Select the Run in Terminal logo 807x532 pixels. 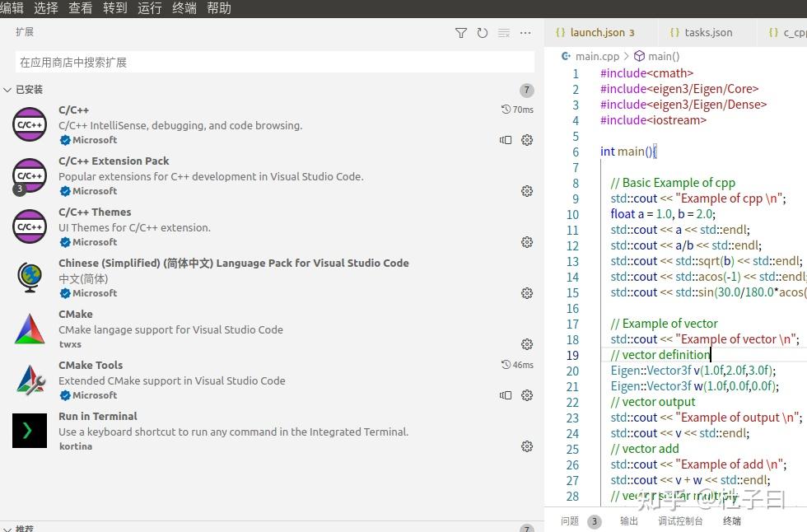click(x=30, y=430)
